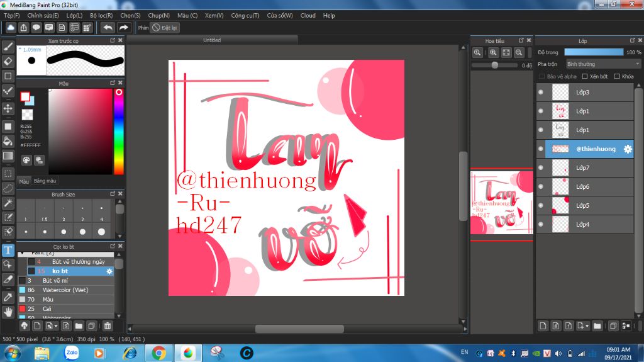The height and width of the screenshot is (362, 644).
Task: Select the Eraser tool
Action: (x=8, y=61)
